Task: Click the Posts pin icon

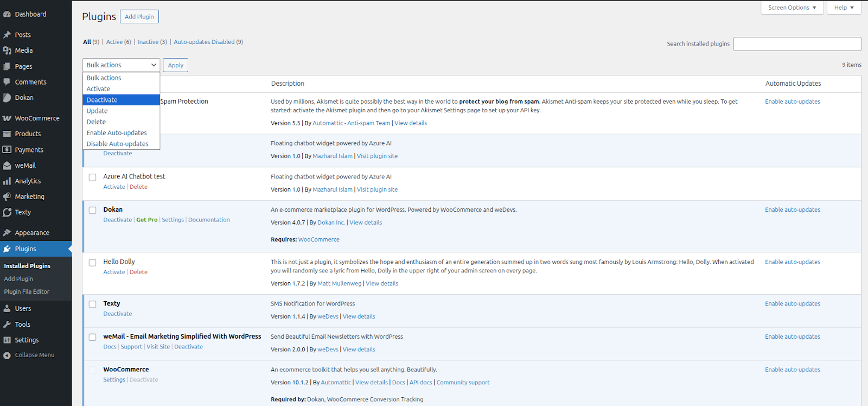Action: tap(7, 35)
